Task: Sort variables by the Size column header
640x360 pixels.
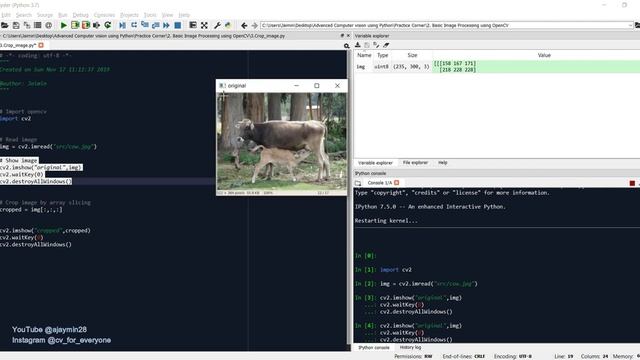Action: pos(412,55)
